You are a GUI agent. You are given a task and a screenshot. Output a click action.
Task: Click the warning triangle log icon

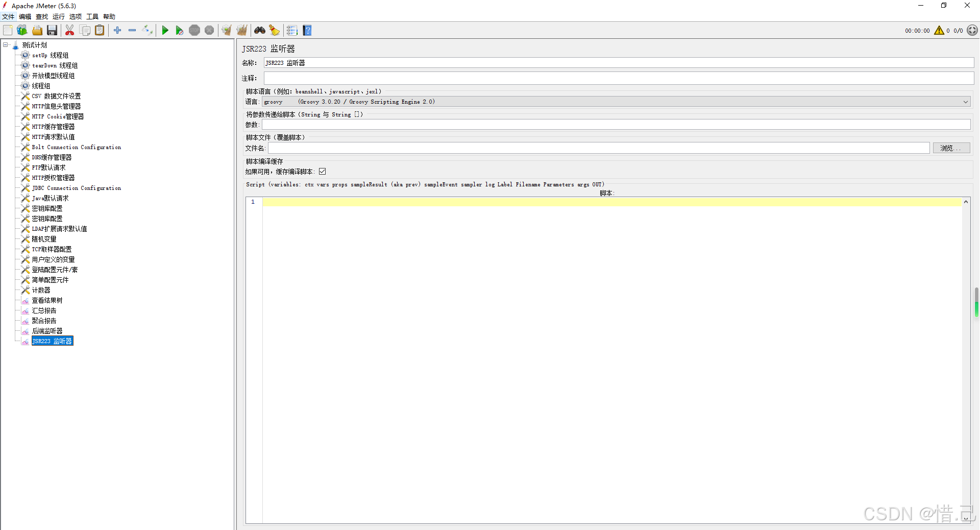pyautogui.click(x=939, y=31)
